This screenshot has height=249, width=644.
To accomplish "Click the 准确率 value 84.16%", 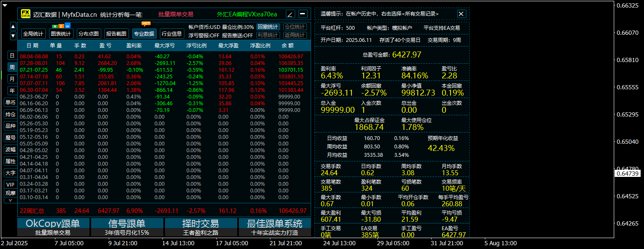I will click(x=415, y=75).
